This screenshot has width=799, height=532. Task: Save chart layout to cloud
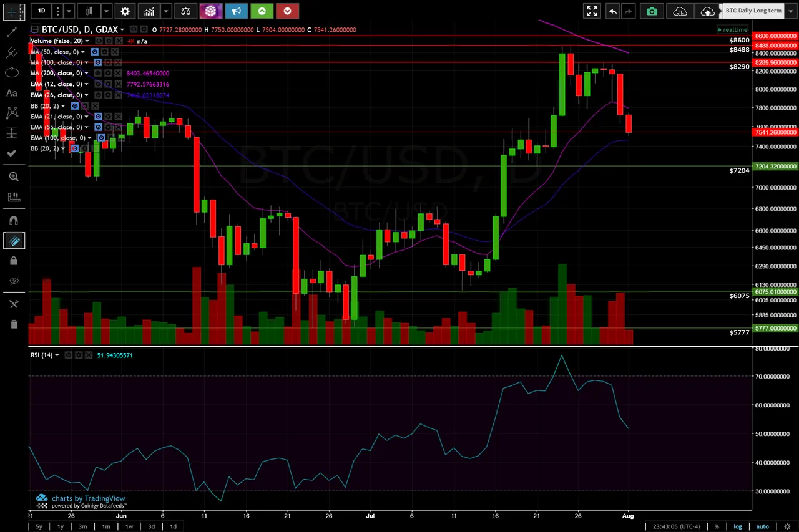707,11
